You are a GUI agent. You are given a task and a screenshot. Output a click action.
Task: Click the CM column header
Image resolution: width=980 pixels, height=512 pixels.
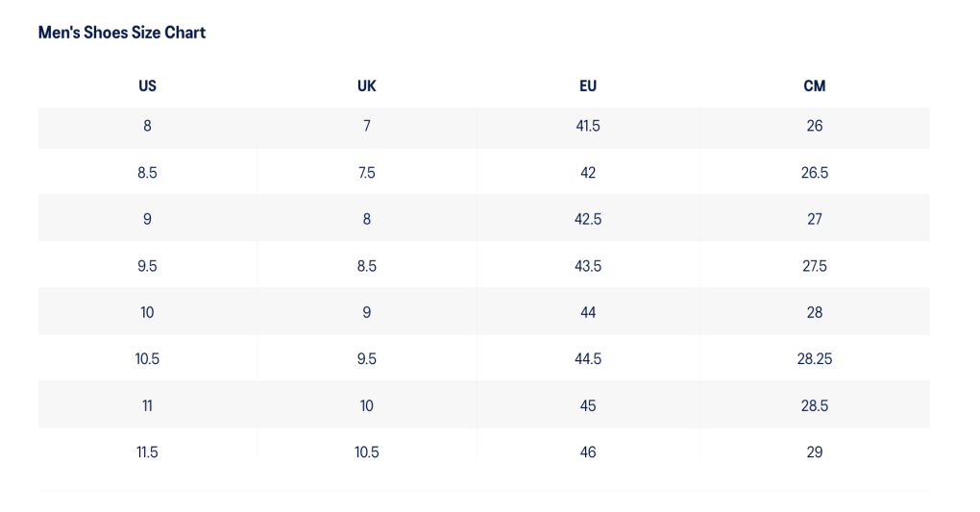(x=815, y=85)
